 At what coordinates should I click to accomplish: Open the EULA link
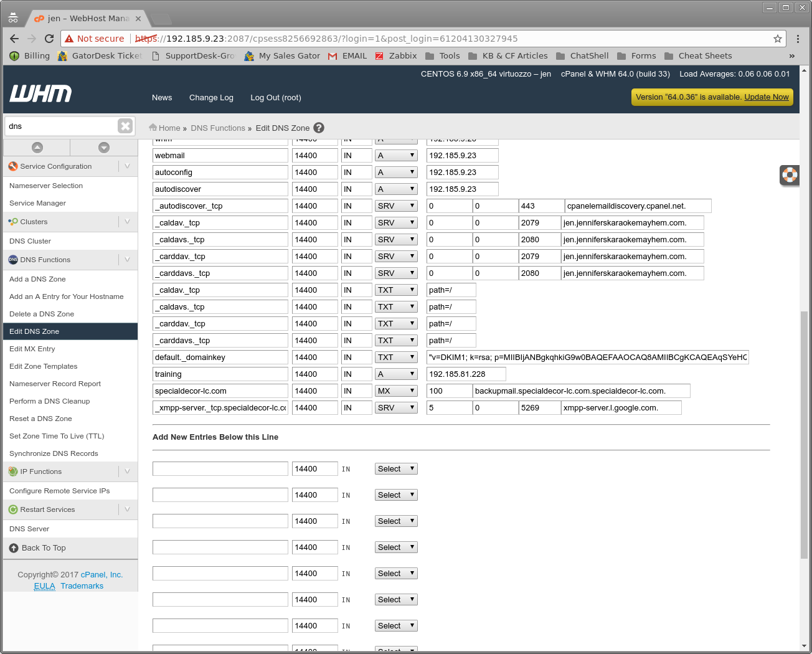point(45,586)
